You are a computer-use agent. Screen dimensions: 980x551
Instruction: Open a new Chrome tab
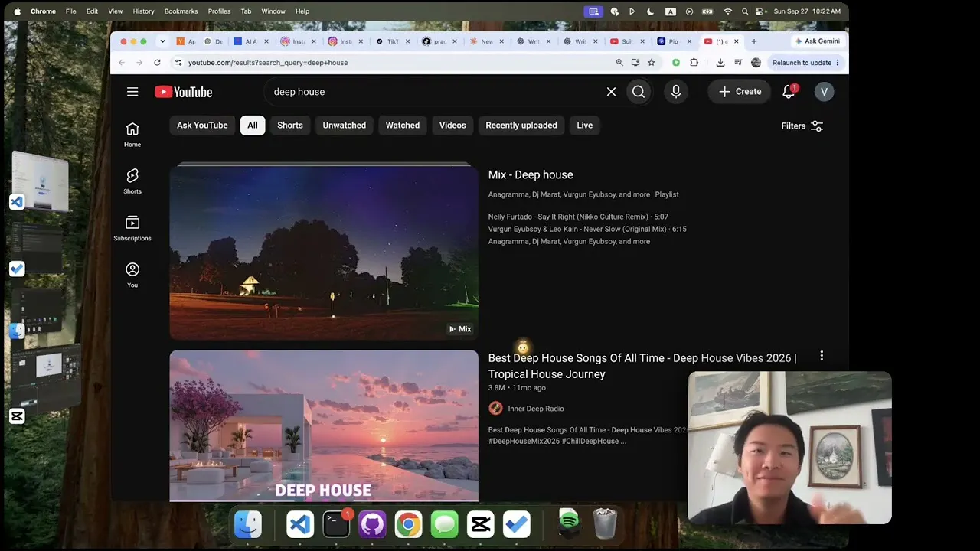(754, 41)
